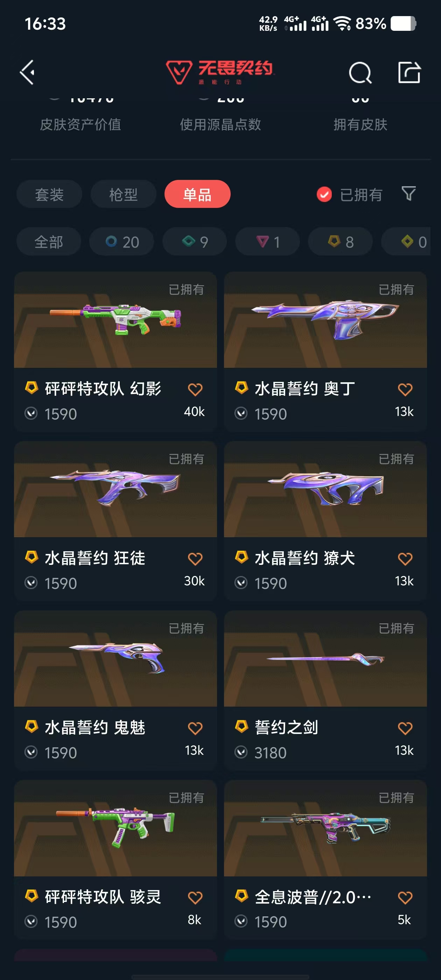This screenshot has width=441, height=980.
Task: Filter by blue tier showing 20
Action: pyautogui.click(x=122, y=241)
